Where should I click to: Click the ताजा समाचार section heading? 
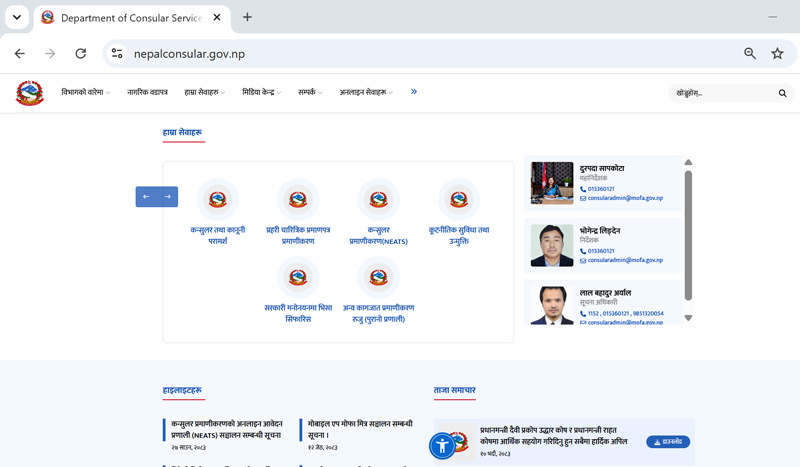(455, 390)
